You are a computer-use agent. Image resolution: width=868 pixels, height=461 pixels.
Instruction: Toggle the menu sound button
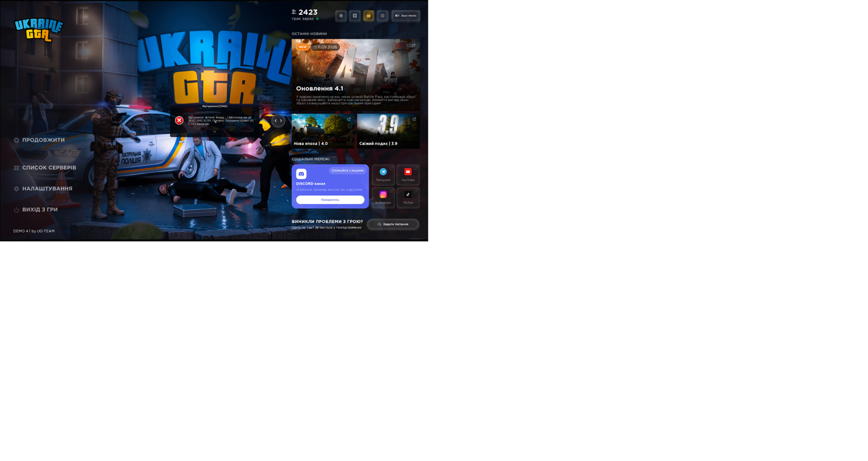pyautogui.click(x=406, y=16)
